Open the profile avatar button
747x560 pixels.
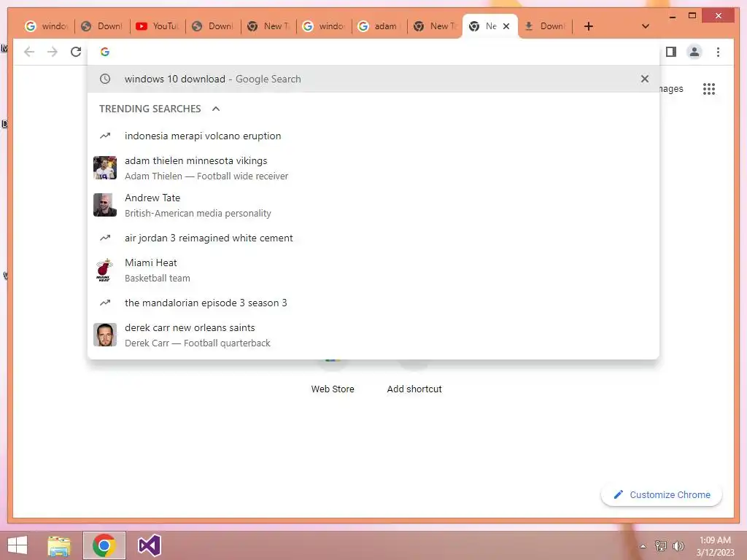click(694, 52)
